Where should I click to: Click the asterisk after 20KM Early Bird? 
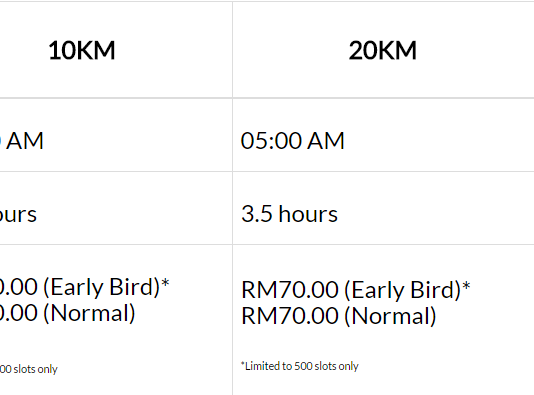(466, 285)
